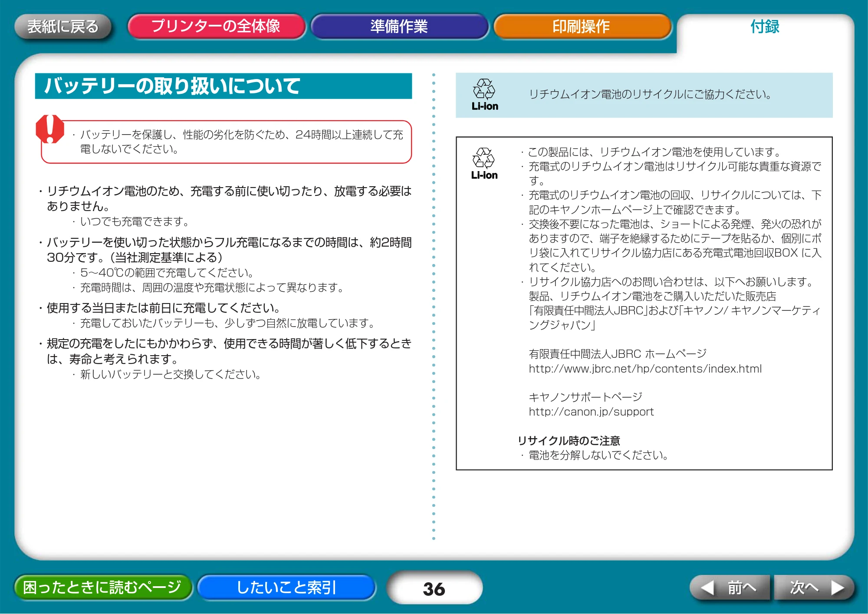Click text 電池を分解しないでください。
The width and height of the screenshot is (868, 614).
tap(598, 455)
